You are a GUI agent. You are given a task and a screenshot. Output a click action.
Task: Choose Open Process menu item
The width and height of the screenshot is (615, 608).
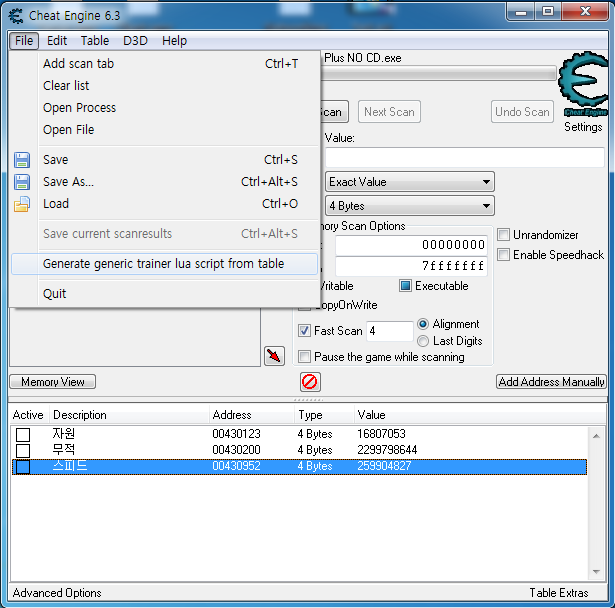[164, 107]
